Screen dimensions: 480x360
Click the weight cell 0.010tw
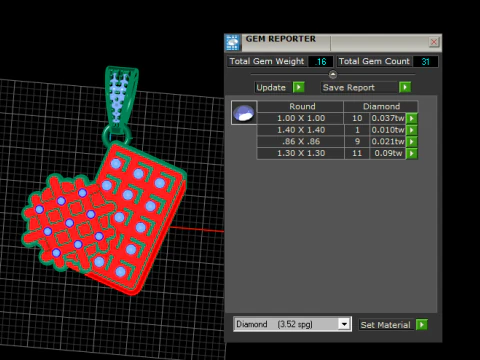pyautogui.click(x=388, y=130)
